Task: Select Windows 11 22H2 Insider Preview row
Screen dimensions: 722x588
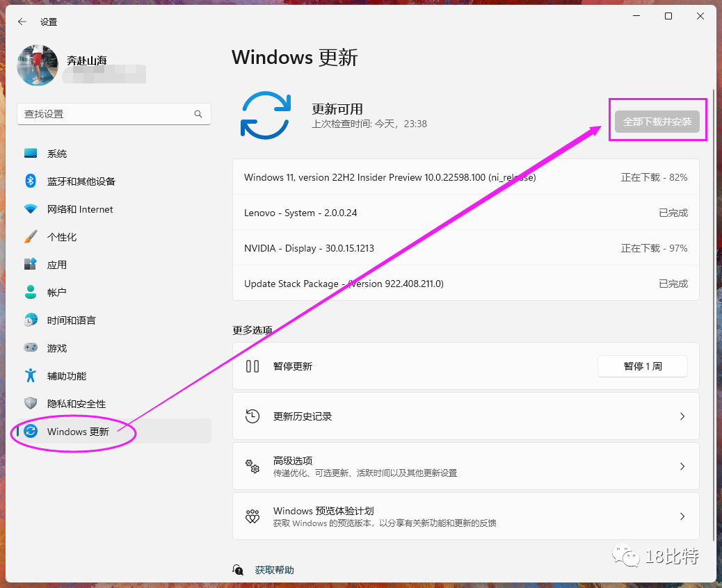Action: pos(466,177)
